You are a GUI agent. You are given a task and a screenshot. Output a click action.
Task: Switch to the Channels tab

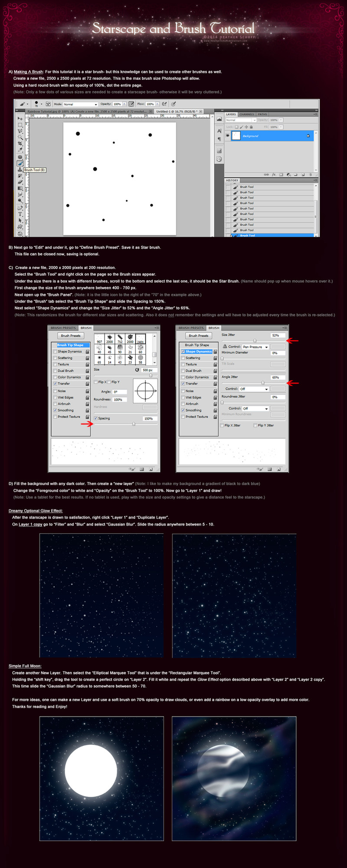pyautogui.click(x=246, y=115)
